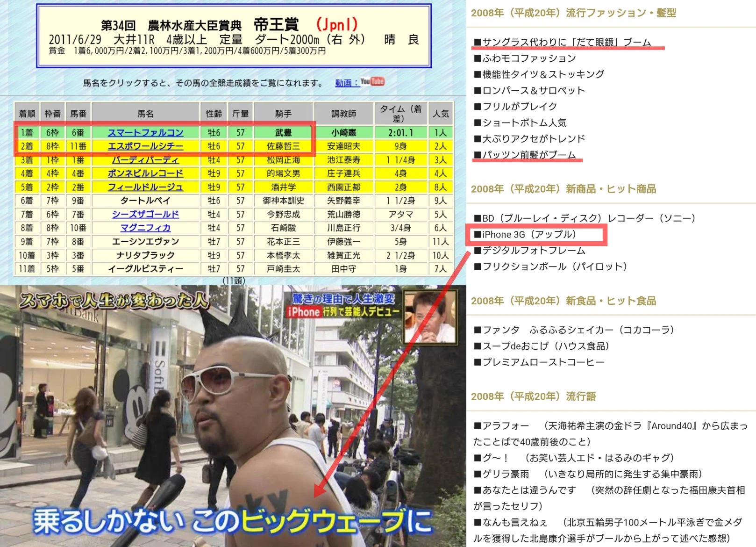This screenshot has height=547, width=756.
Task: Click the 2008年 流行語 heading
Action: [533, 396]
